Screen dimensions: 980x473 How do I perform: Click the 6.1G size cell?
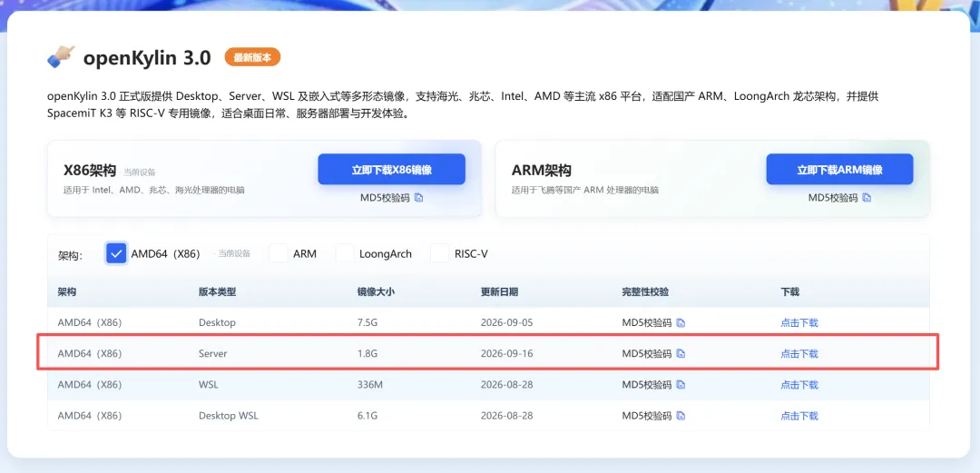coord(367,416)
